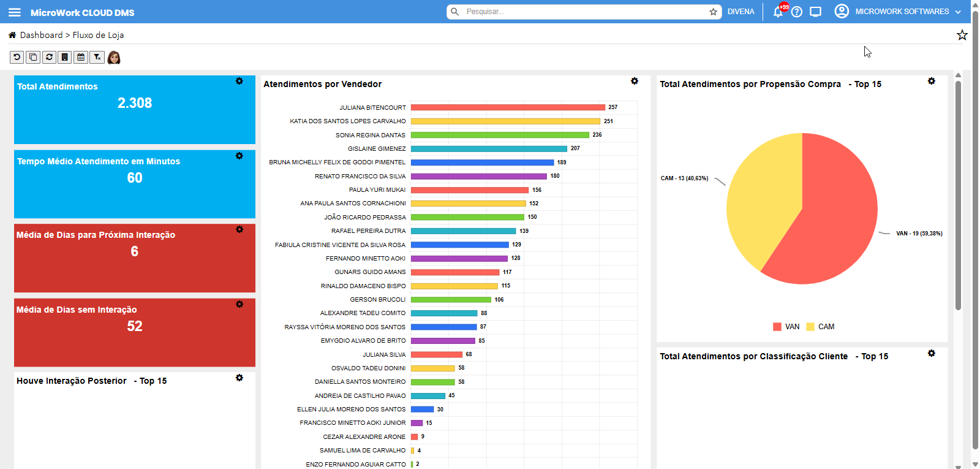Open gear of Tempo Médio Atendimento card
The height and width of the screenshot is (469, 980).
[239, 156]
